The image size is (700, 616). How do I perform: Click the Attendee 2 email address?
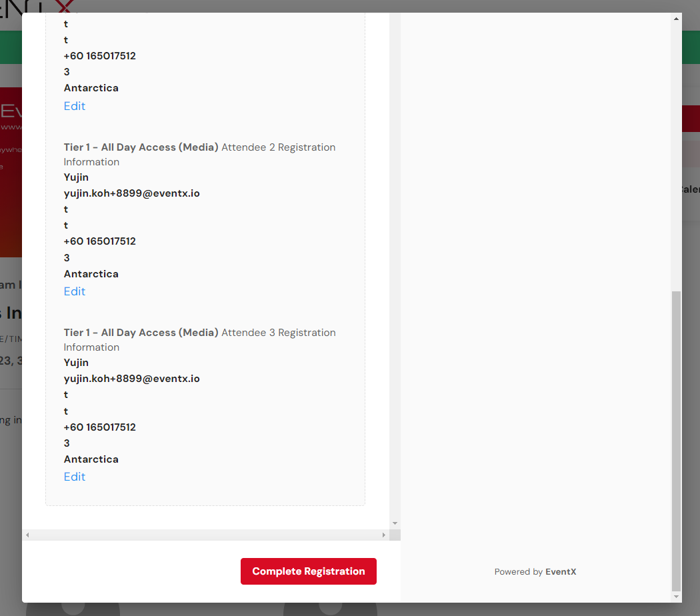point(132,193)
